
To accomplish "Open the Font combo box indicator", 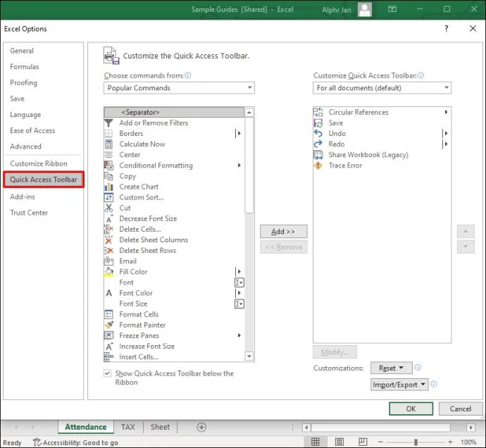I will [x=239, y=282].
